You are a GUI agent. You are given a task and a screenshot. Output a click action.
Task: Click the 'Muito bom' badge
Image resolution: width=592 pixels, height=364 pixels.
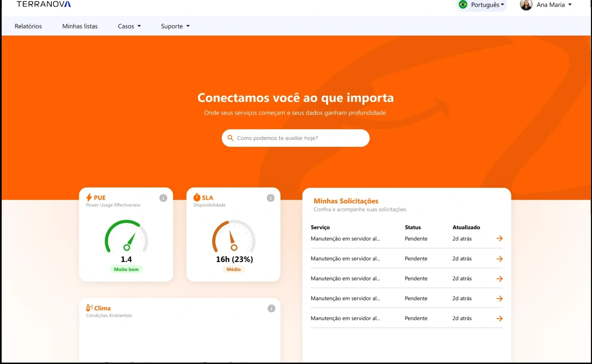[126, 269]
